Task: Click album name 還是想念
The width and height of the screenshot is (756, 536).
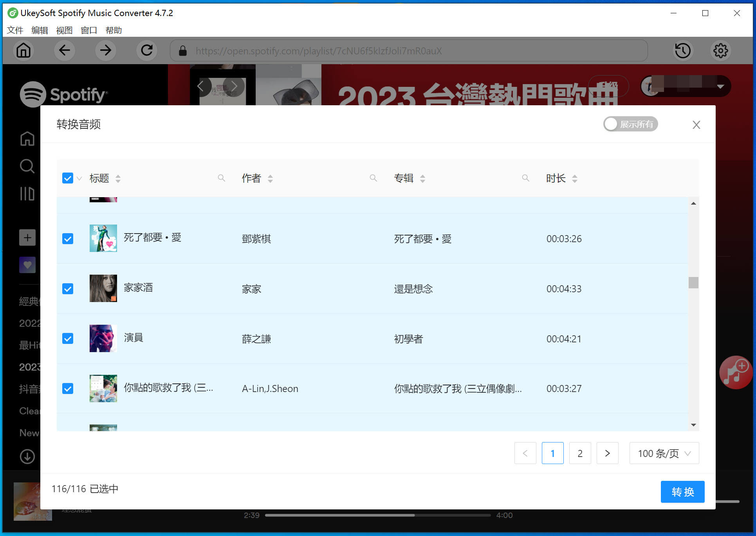Action: [413, 289]
